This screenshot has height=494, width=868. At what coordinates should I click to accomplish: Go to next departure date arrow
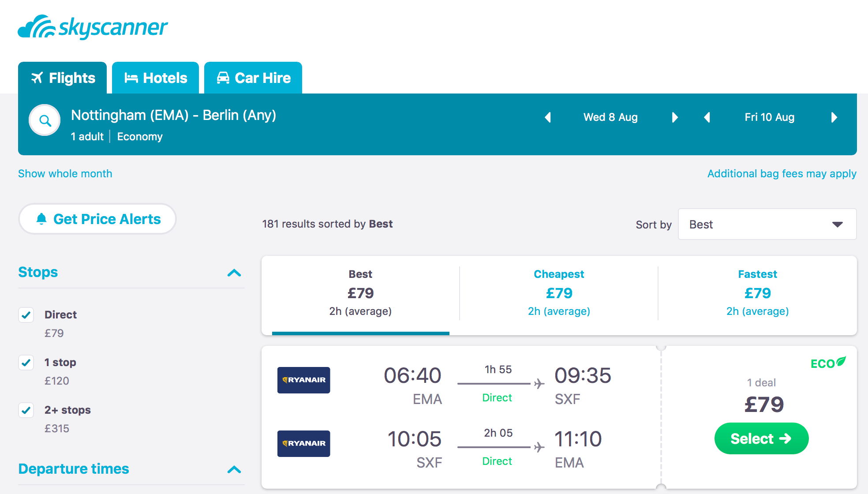point(674,117)
